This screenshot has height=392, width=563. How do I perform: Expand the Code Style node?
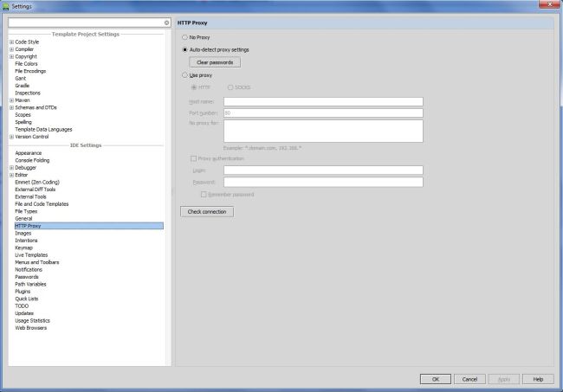point(11,42)
